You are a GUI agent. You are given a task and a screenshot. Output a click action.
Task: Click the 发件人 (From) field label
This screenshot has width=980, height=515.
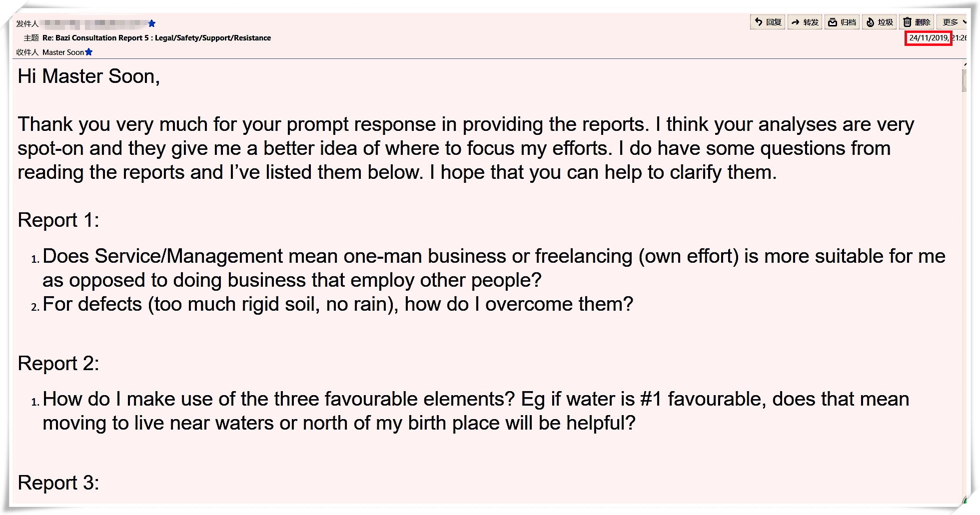pos(27,24)
